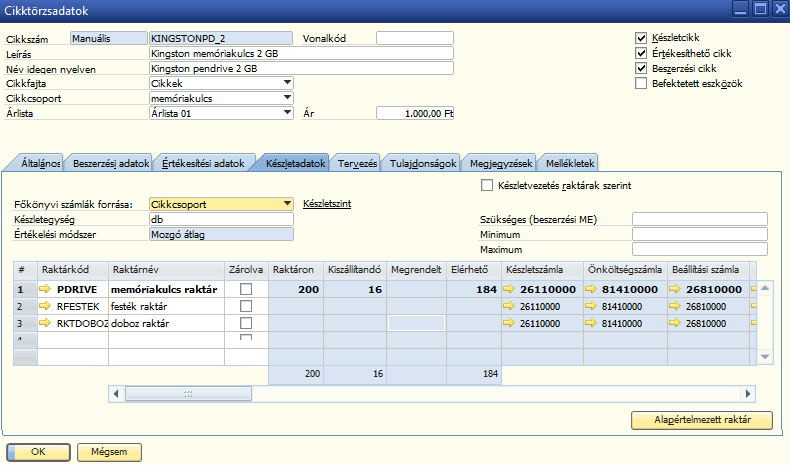790x465 pixels.
Task: Click Megrendelt cell in RKTDOBOZ row
Action: [x=416, y=323]
